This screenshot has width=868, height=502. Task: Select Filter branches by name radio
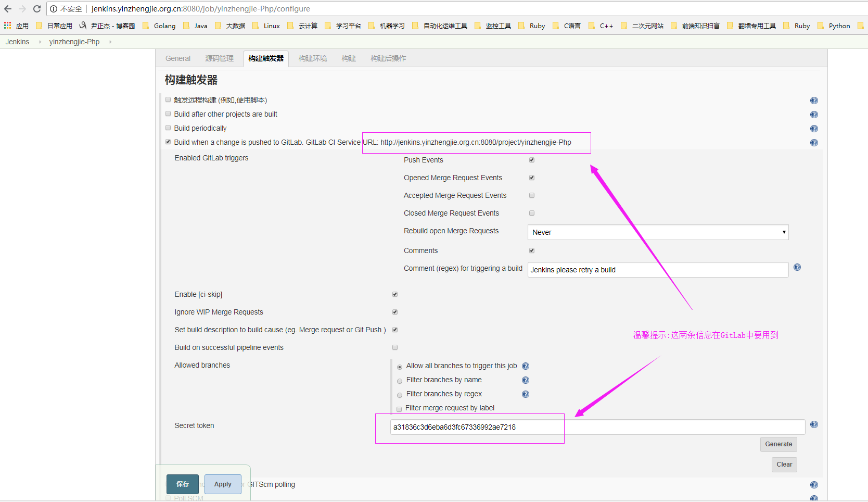400,381
